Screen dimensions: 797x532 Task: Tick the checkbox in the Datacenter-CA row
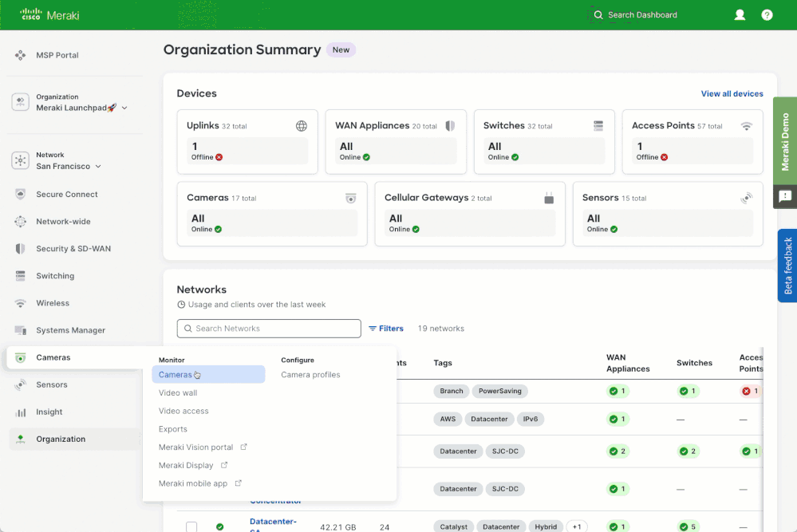191,527
